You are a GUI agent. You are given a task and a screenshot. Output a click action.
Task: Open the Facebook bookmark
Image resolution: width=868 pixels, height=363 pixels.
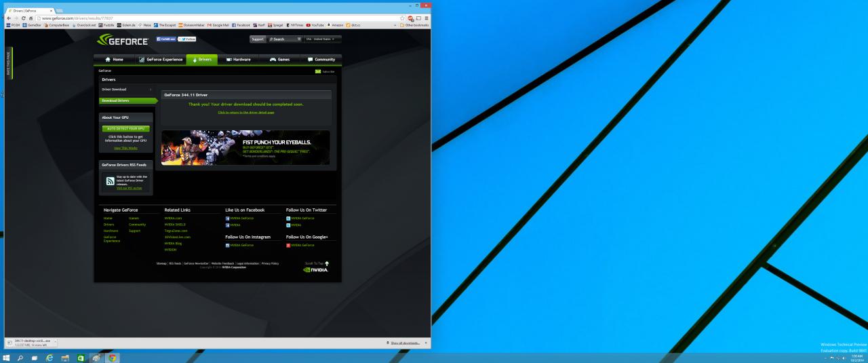coord(241,25)
